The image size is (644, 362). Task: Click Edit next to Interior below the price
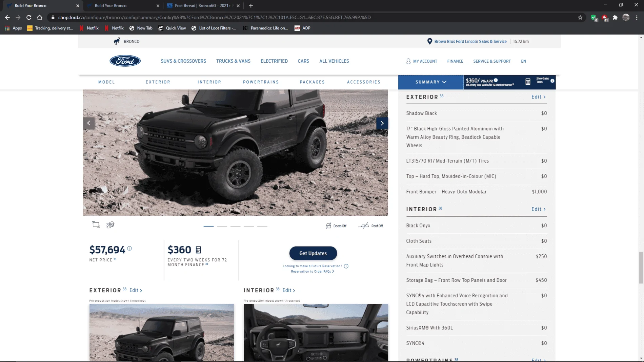click(289, 291)
